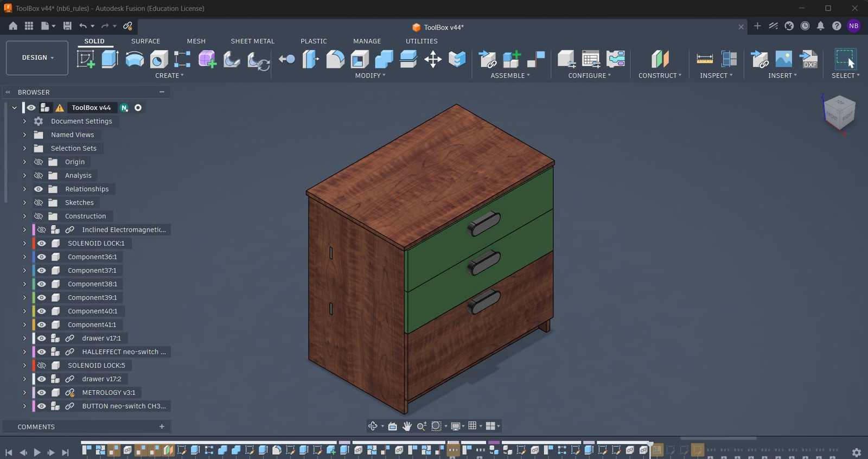
Task: Switch to the MANAGE tab
Action: (x=367, y=41)
